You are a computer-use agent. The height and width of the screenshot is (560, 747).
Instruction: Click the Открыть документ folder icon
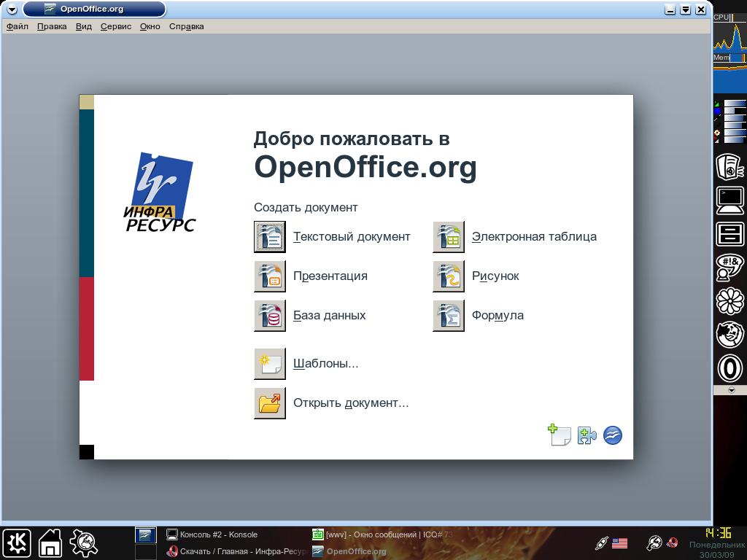269,402
